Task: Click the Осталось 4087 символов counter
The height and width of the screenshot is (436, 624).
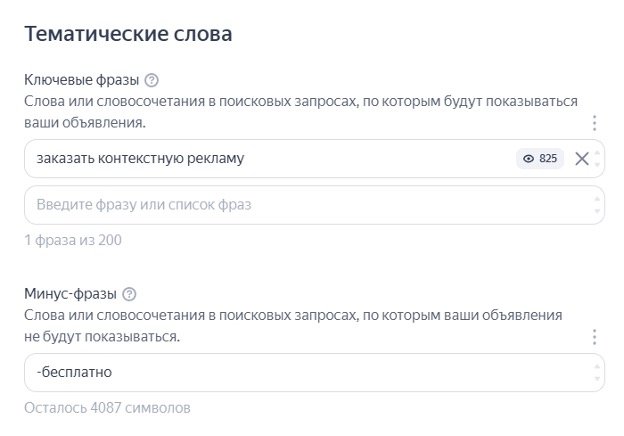Action: 106,408
